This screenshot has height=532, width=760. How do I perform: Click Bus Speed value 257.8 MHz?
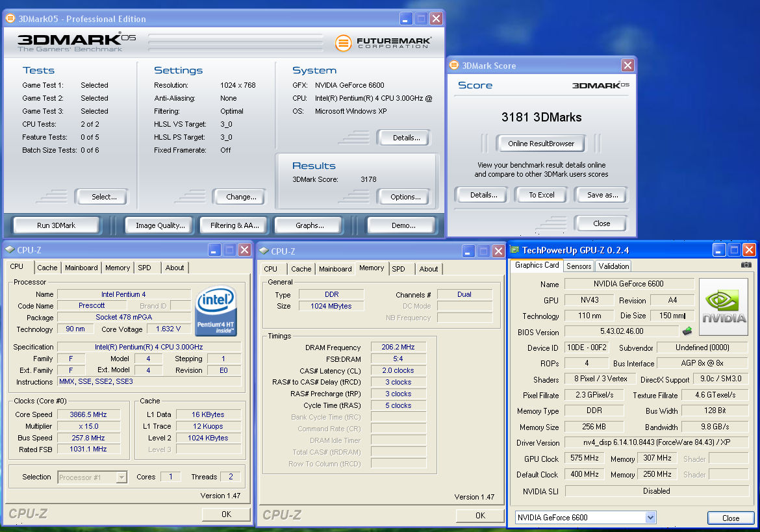[88, 438]
